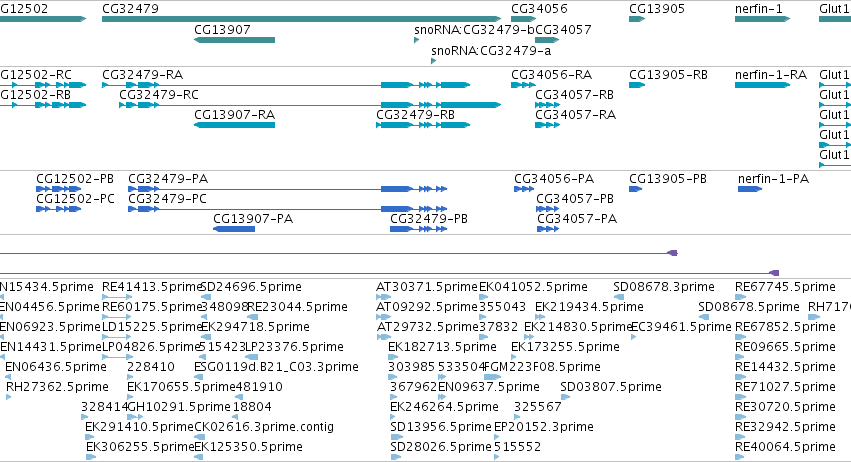Viewport: 851px width, 462px height.
Task: Click protein CG12502-PB label
Action: click(x=75, y=179)
